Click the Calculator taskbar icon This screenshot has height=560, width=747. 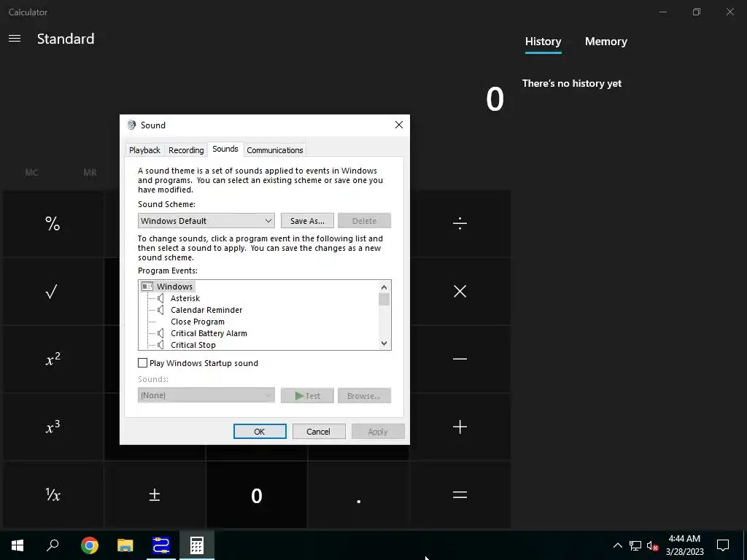click(197, 545)
